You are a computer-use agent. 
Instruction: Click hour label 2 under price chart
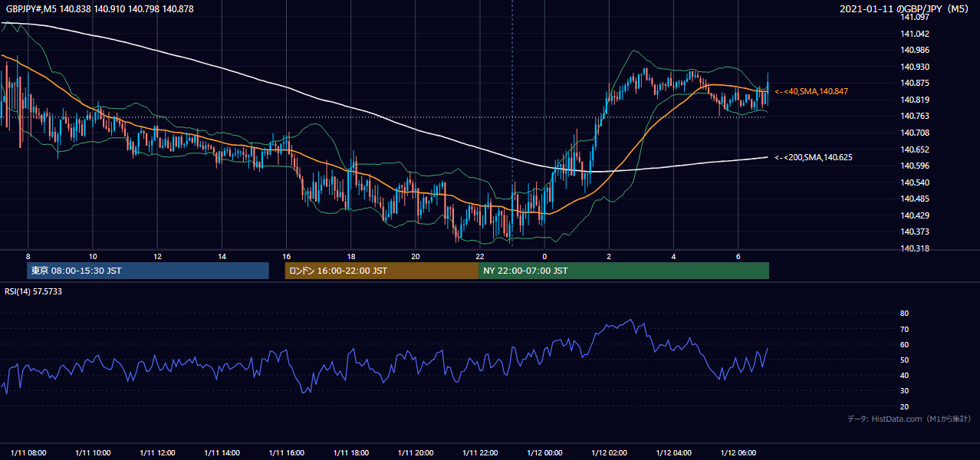609,256
